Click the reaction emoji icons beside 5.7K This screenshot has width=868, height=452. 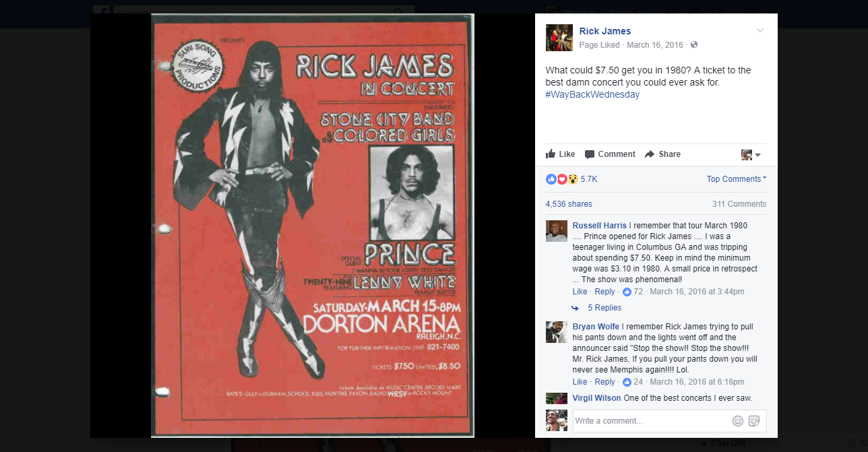562,179
